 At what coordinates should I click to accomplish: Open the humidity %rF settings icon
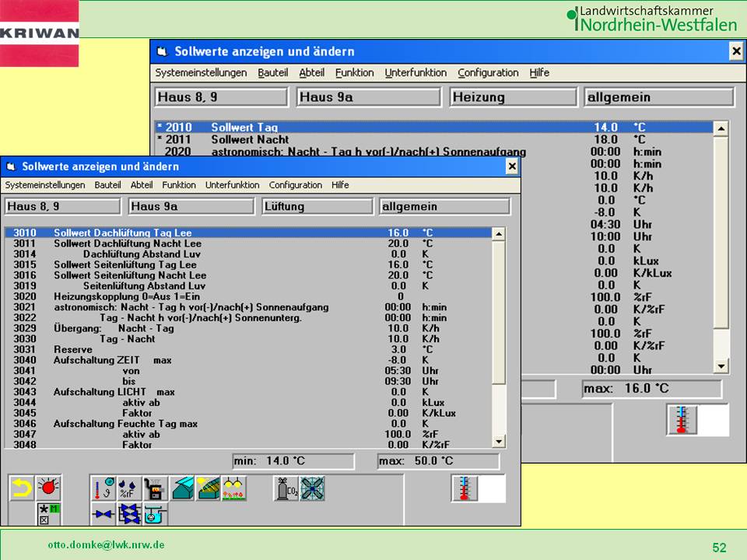click(129, 489)
